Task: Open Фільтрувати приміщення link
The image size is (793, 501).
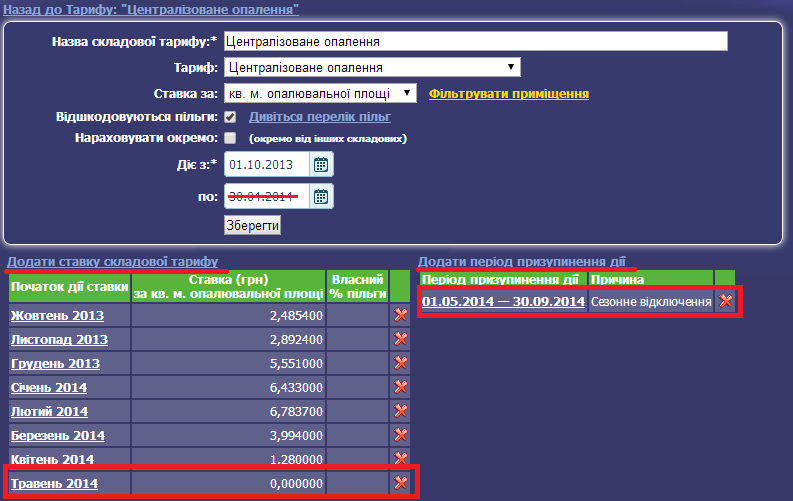Action: coord(509,93)
